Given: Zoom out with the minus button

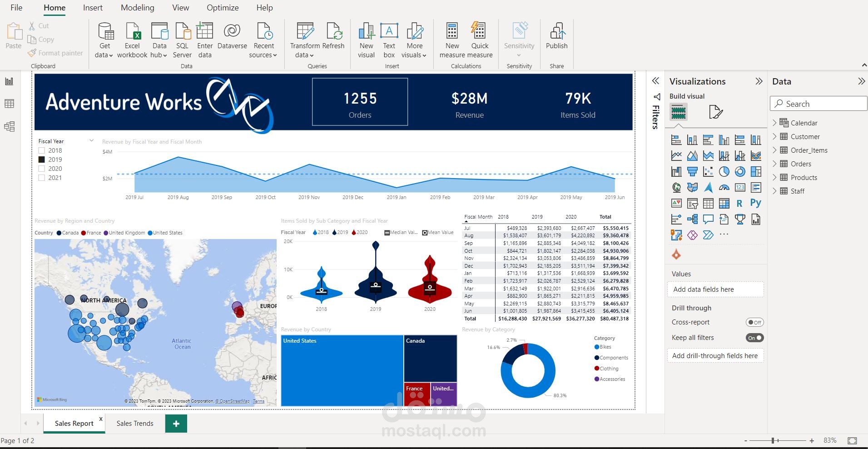Looking at the screenshot, I should coord(745,440).
